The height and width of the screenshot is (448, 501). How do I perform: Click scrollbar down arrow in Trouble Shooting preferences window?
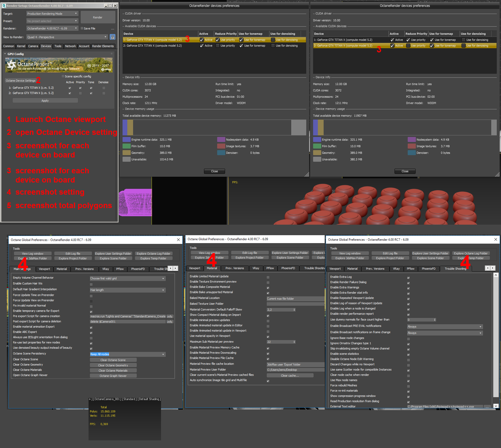[496, 406]
